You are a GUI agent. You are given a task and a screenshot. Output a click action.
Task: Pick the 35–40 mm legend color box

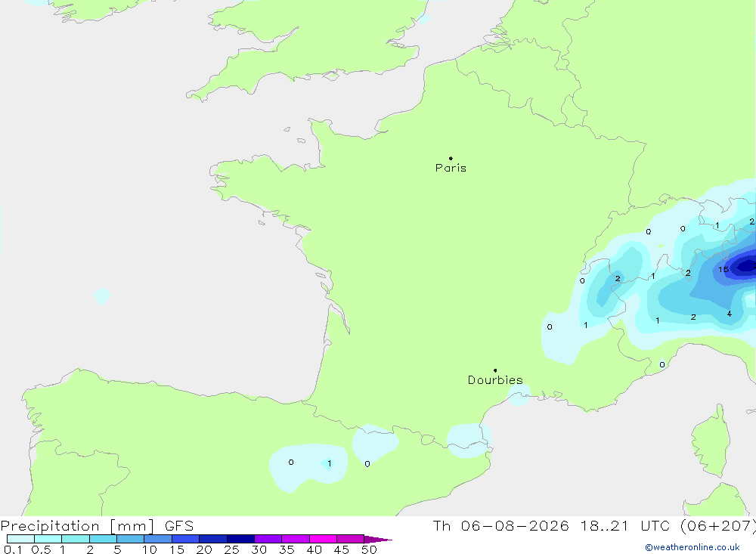[x=296, y=539]
